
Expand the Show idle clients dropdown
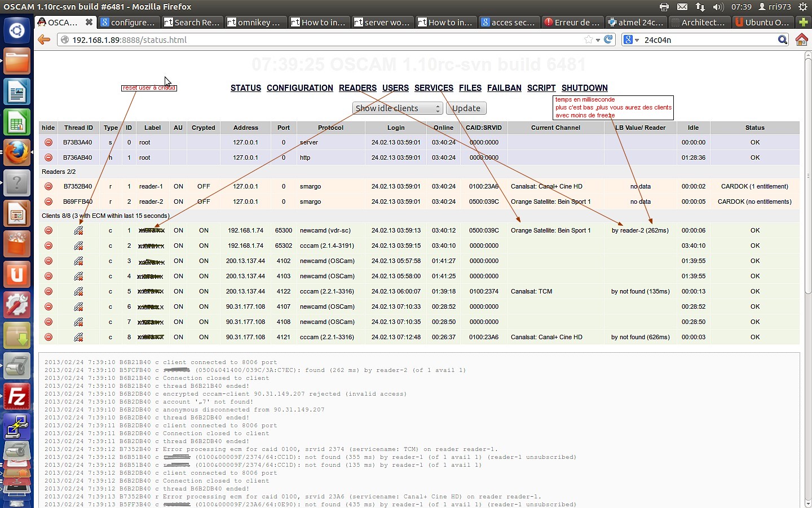398,108
